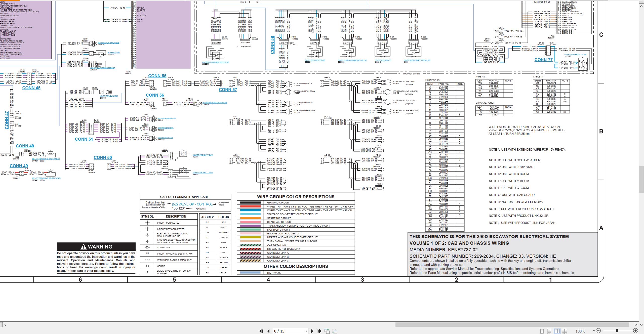
Task: Switch to continuous page layout
Action: click(549, 331)
